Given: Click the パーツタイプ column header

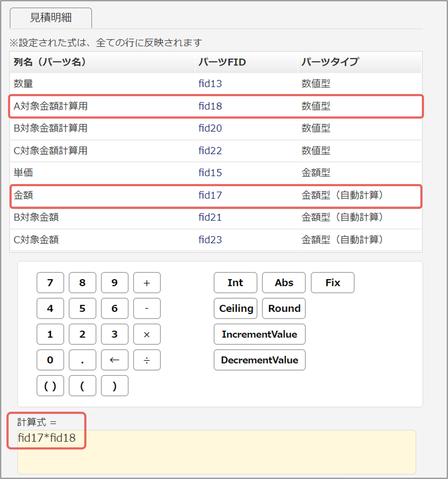Looking at the screenshot, I should tap(330, 62).
